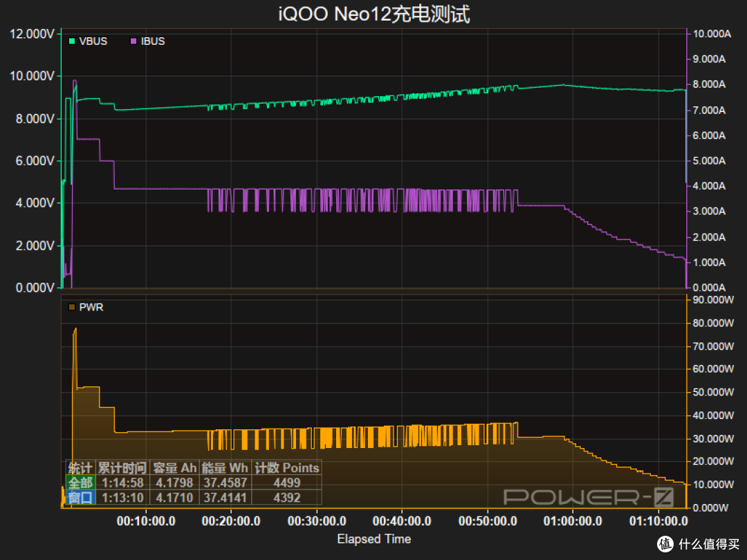Click the 2.000V voltage axis label
The height and width of the screenshot is (560, 747).
tap(35, 245)
